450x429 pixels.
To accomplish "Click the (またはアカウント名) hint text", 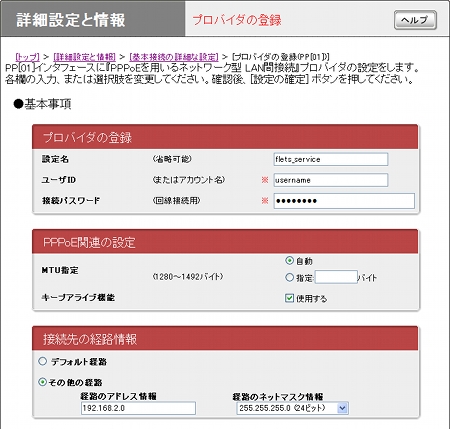I will click(189, 180).
